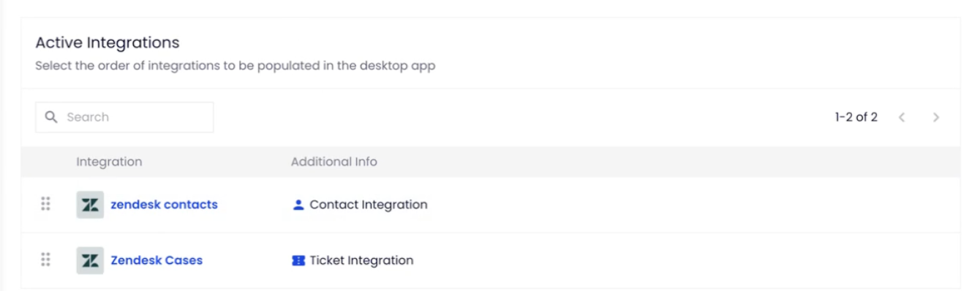Go to the next page with the right chevron

936,117
